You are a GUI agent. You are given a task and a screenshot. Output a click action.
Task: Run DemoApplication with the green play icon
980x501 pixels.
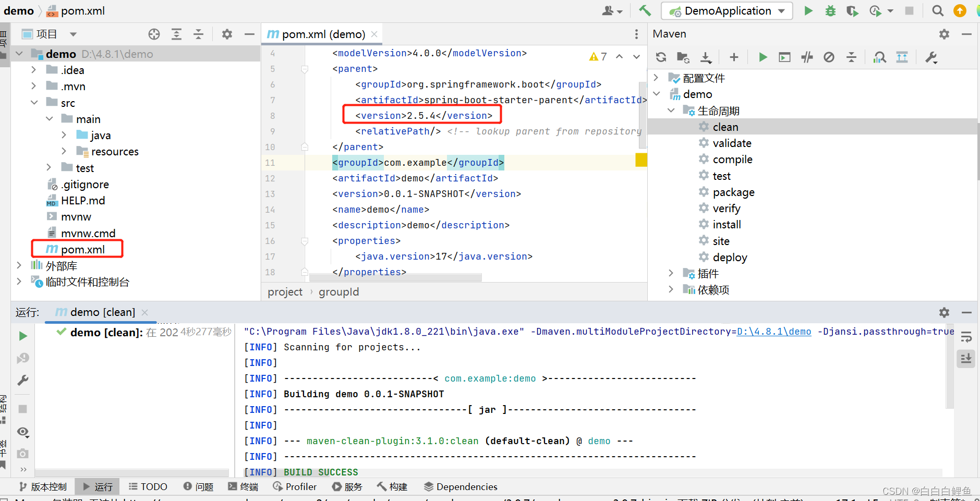pyautogui.click(x=808, y=10)
